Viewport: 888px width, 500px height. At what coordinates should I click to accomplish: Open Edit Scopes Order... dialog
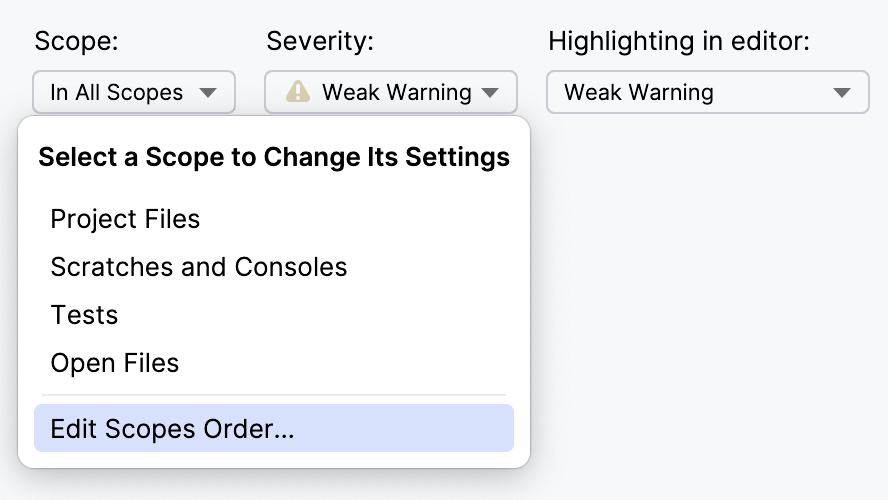pyautogui.click(x=173, y=429)
